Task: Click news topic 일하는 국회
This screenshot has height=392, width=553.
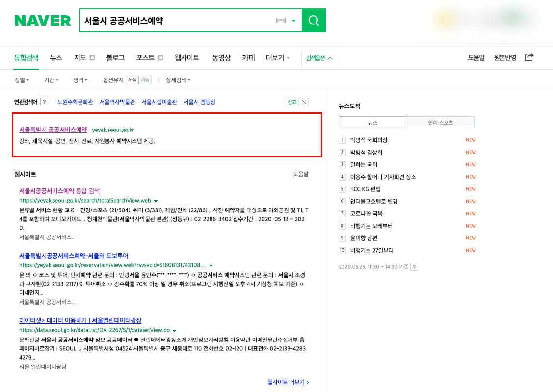Action: [364, 165]
